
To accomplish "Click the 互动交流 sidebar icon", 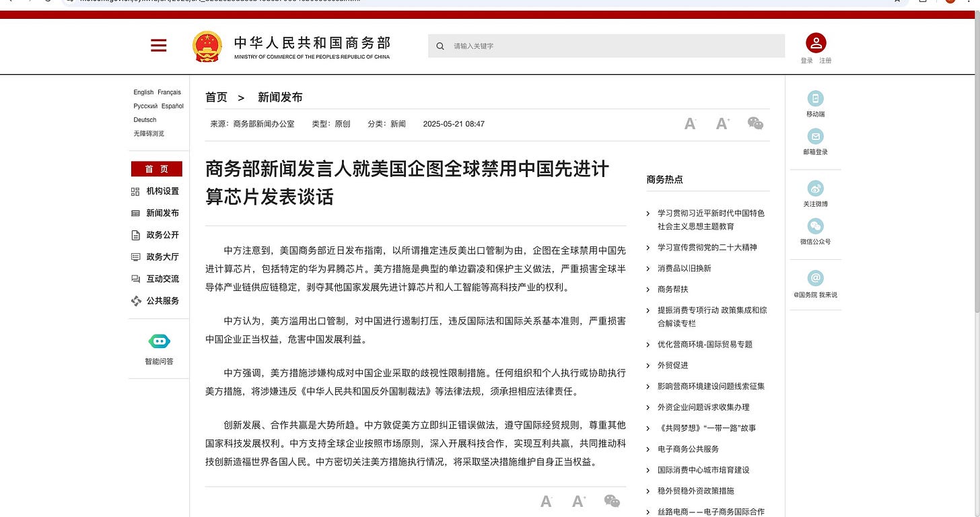I will point(135,279).
